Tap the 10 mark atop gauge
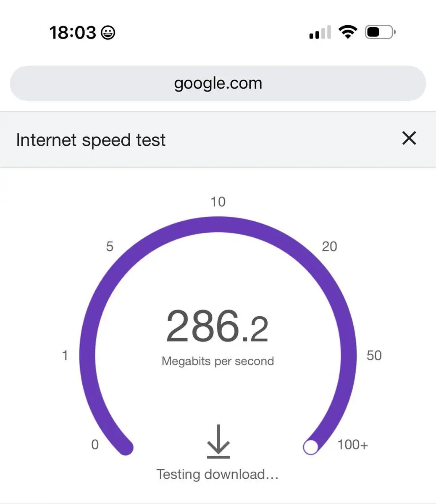The height and width of the screenshot is (504, 436). tap(218, 202)
